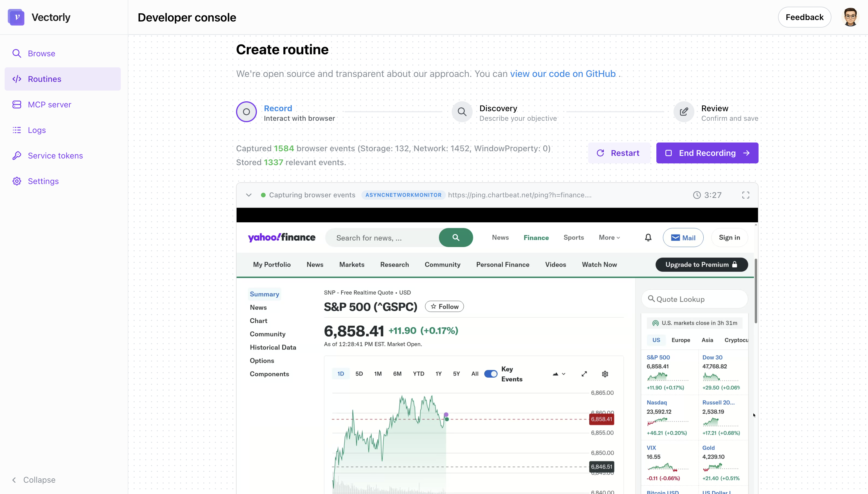
Task: Collapse the capturing browser events panel
Action: (x=249, y=195)
